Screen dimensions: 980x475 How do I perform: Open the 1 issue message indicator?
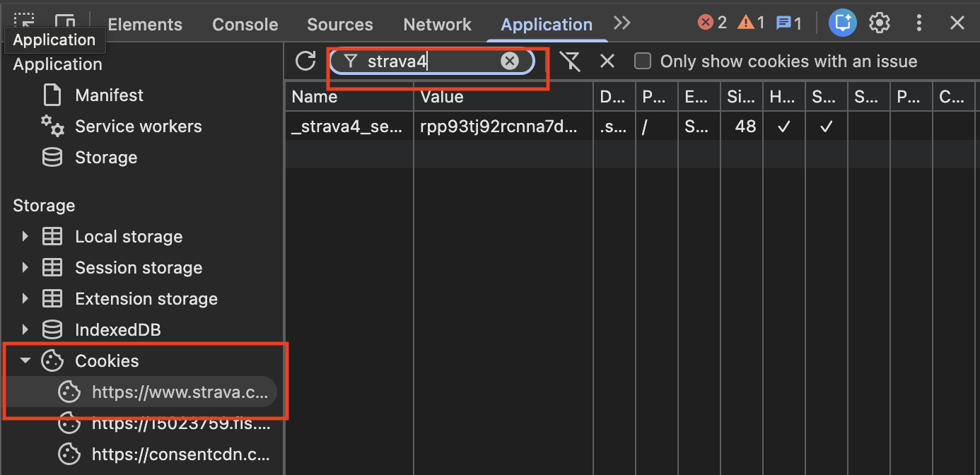point(788,23)
